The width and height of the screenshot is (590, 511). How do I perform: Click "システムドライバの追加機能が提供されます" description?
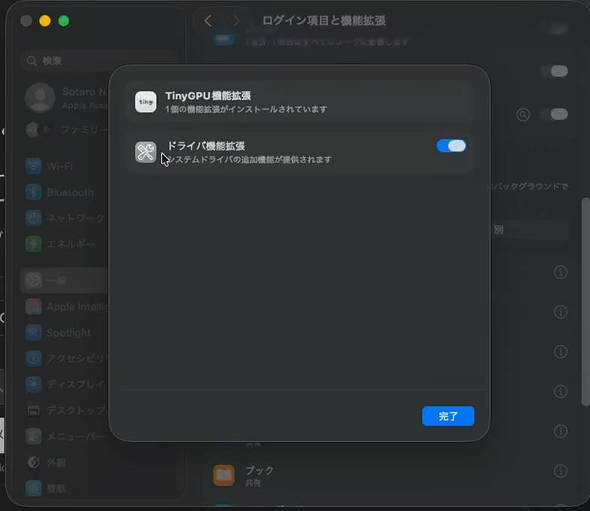(x=249, y=160)
